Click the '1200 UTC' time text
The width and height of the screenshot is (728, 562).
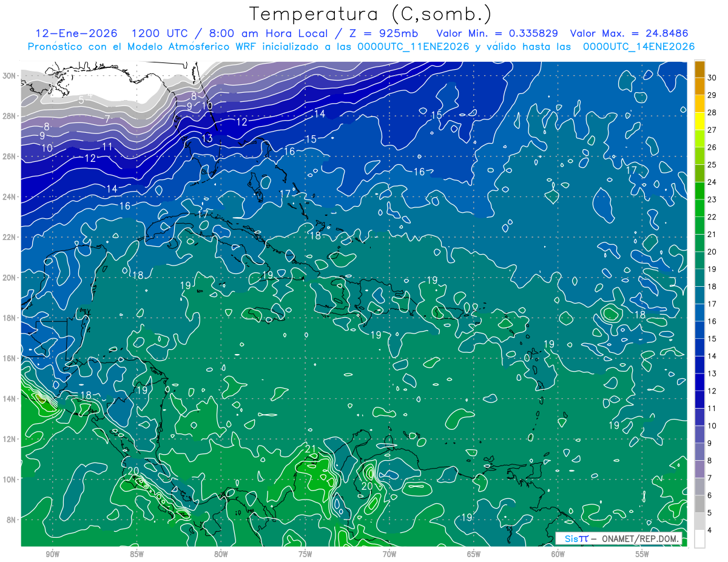point(161,33)
